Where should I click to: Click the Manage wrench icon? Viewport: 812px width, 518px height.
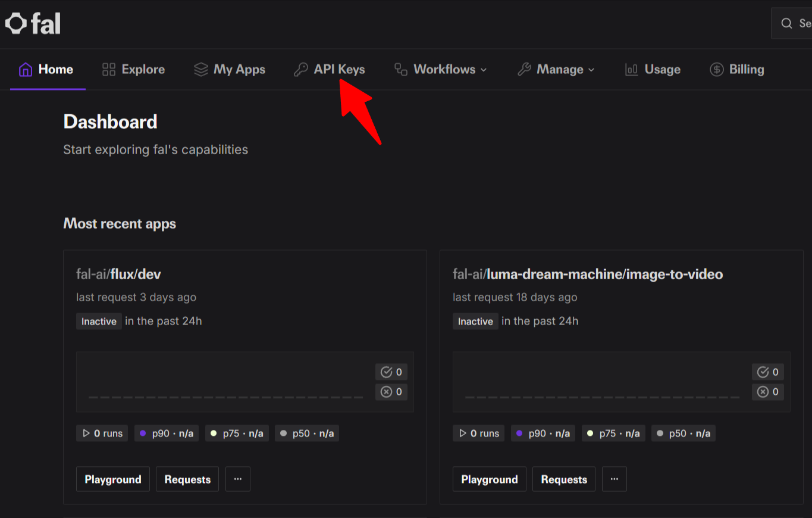pos(524,70)
